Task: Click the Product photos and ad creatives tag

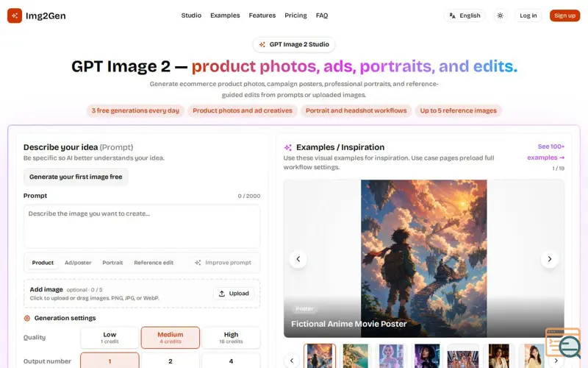Action: tap(243, 110)
